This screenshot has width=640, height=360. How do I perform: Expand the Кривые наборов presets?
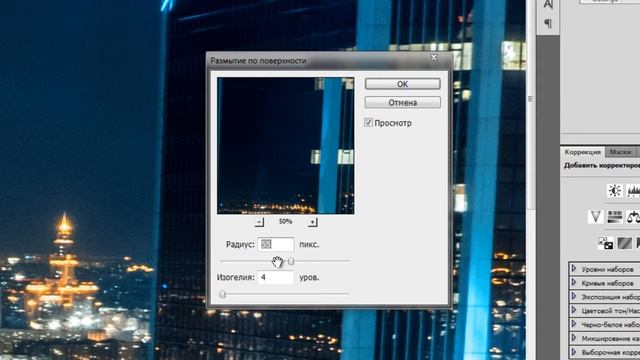[x=574, y=282]
